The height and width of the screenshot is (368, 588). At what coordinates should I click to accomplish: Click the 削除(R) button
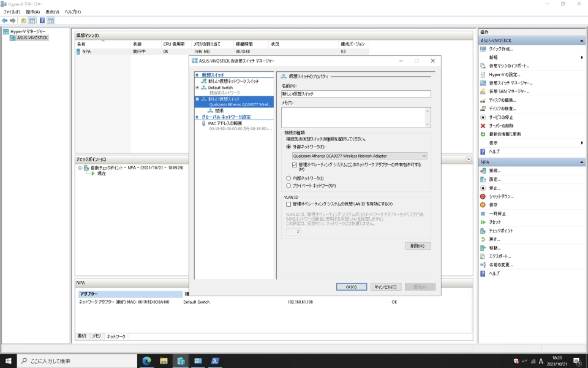(418, 246)
